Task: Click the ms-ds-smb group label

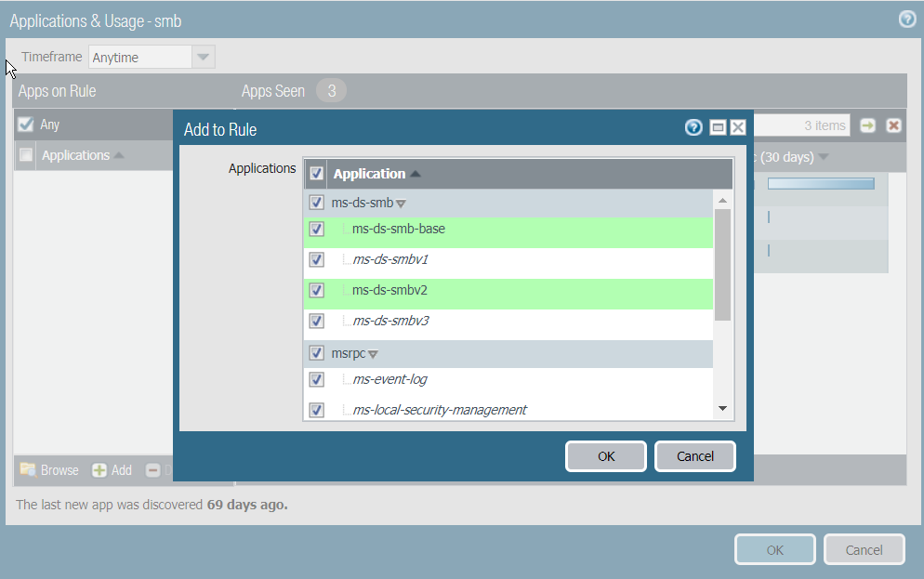Action: point(362,203)
